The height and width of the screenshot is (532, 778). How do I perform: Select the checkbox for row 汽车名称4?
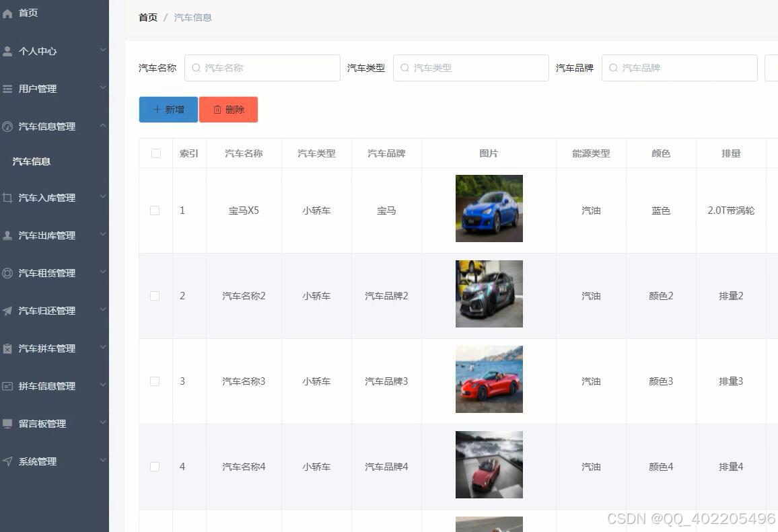[155, 467]
